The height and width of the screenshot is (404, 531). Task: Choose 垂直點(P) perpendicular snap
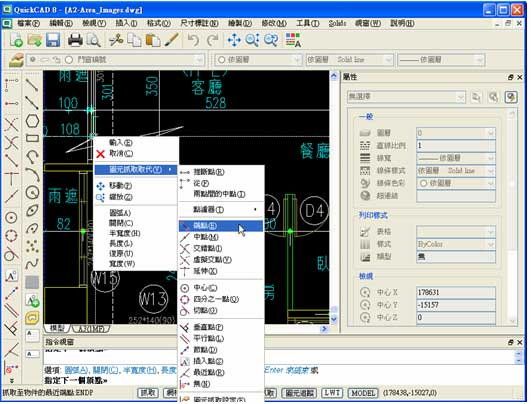220,327
